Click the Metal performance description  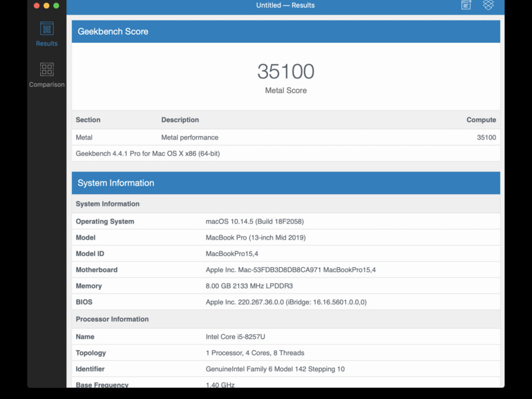coord(190,137)
